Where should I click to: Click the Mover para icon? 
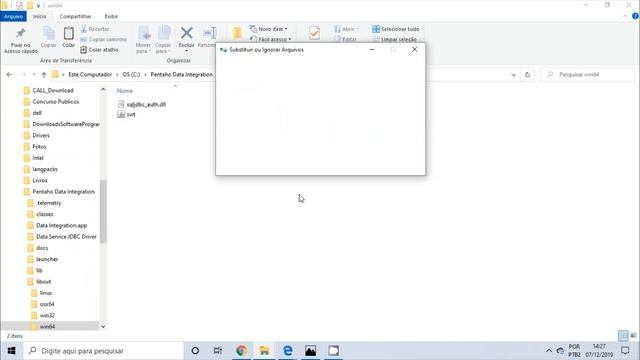point(143,33)
